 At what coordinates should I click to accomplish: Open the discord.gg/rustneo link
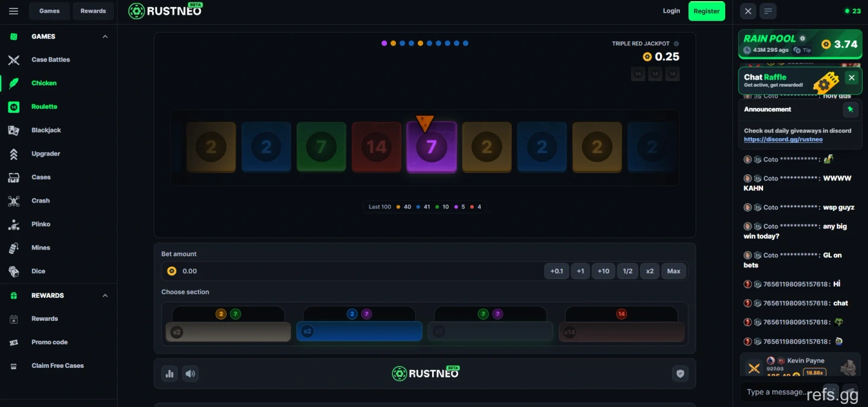click(x=783, y=139)
